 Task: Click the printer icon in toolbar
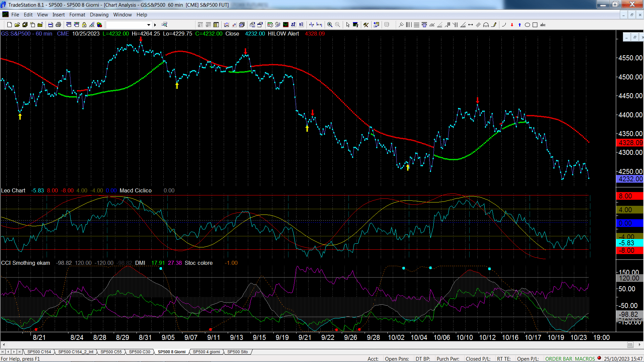pyautogui.click(x=58, y=24)
